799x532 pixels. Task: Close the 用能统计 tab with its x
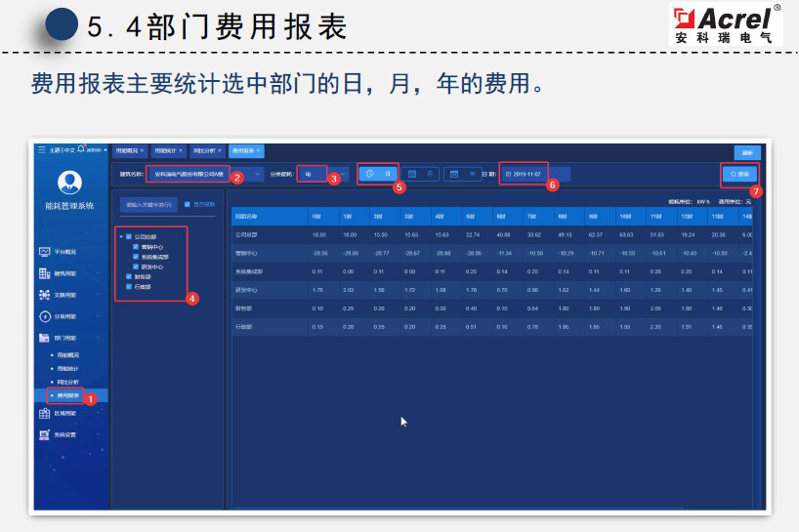(181, 150)
